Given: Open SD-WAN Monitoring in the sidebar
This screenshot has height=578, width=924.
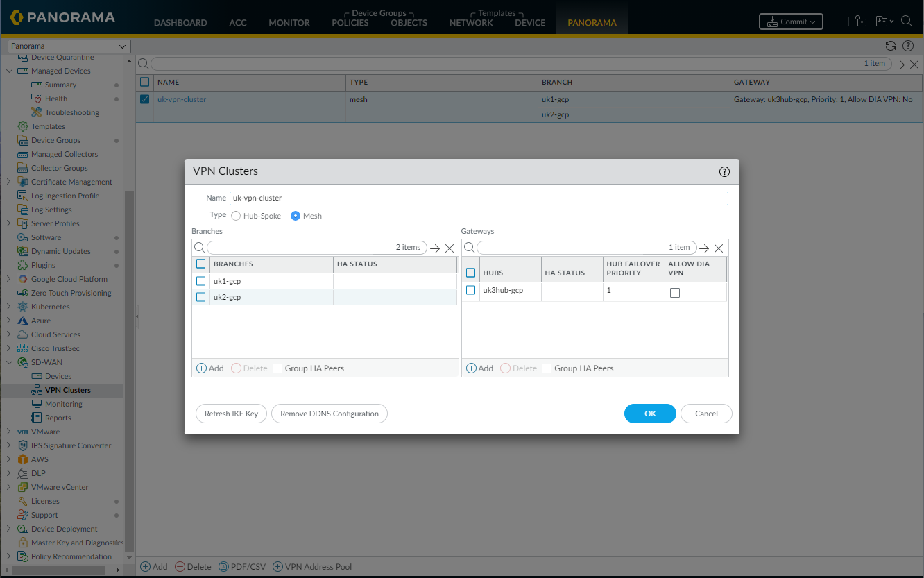Looking at the screenshot, I should pyautogui.click(x=64, y=404).
